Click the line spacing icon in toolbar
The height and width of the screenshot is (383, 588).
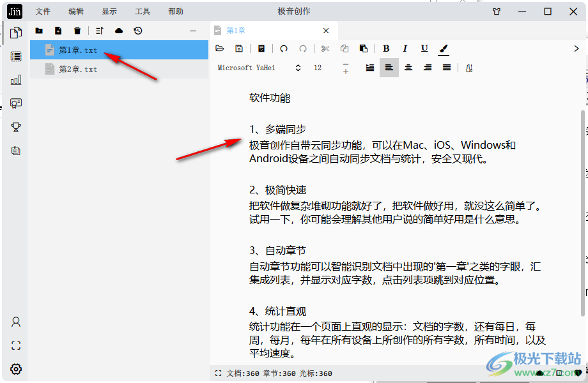click(x=469, y=68)
